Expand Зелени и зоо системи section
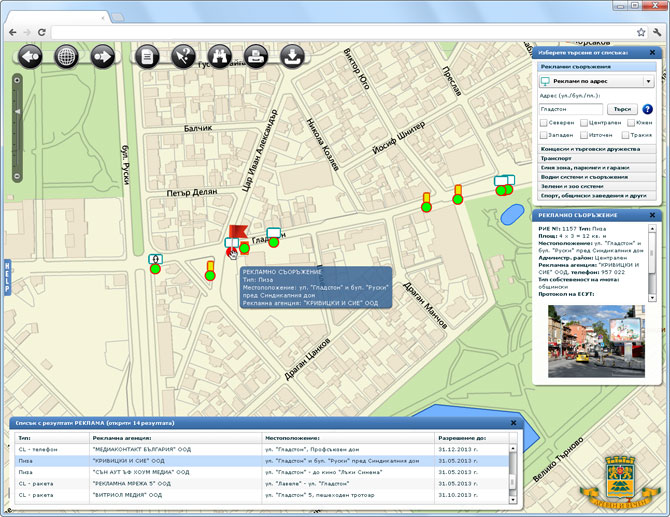This screenshot has width=670, height=517. [x=597, y=186]
